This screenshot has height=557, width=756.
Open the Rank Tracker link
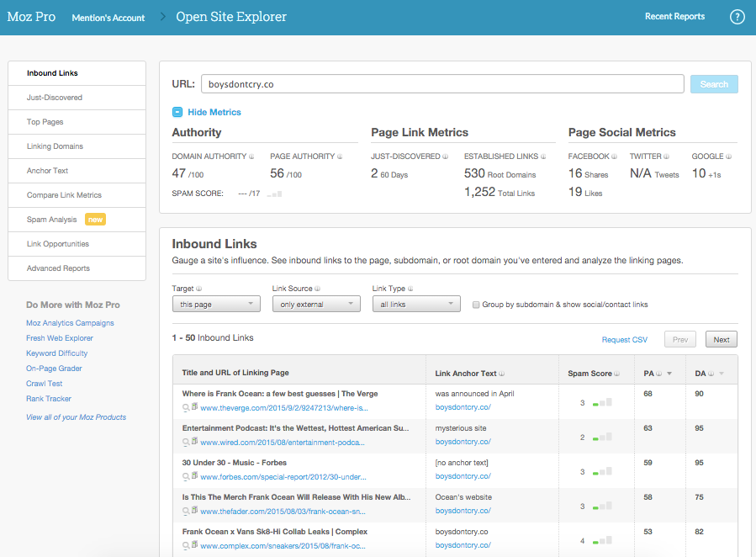coord(49,399)
